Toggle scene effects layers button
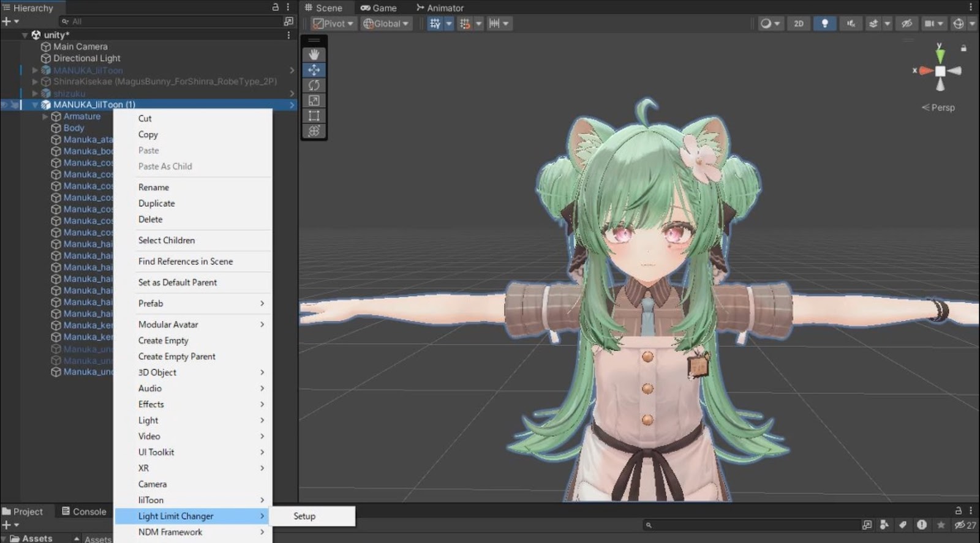Screen dimensions: 980x543 pos(873,23)
